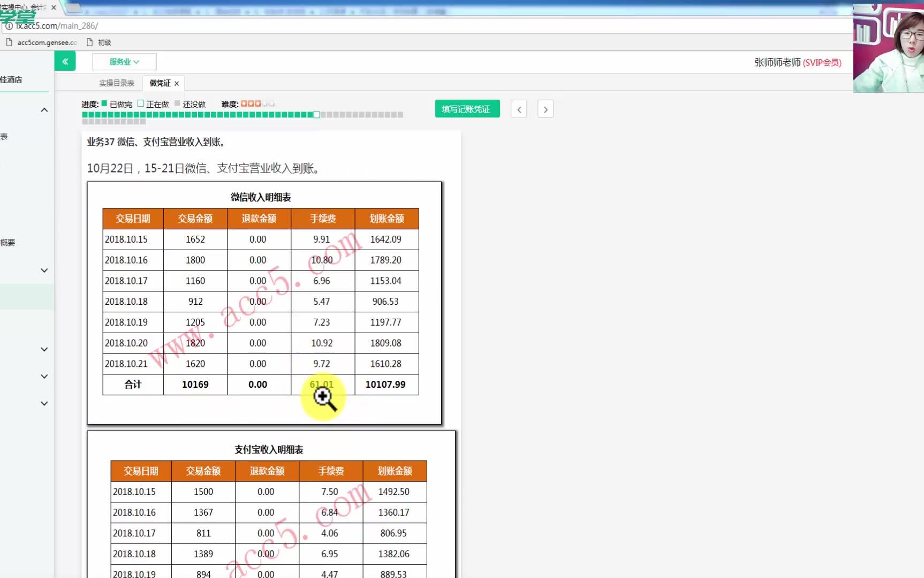Viewport: 924px width, 578px height.
Task: Click the 手续费 header in 微信 table
Action: [323, 219]
